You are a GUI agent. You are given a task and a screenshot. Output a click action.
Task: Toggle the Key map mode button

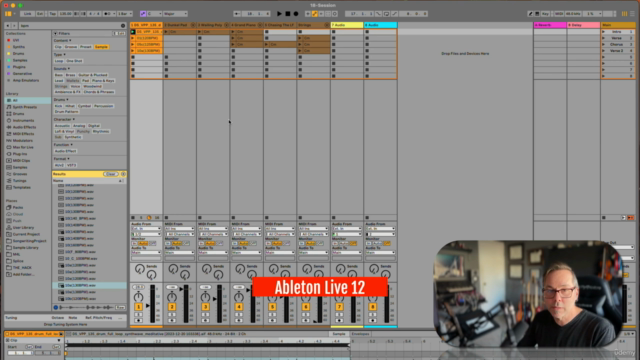tap(545, 13)
